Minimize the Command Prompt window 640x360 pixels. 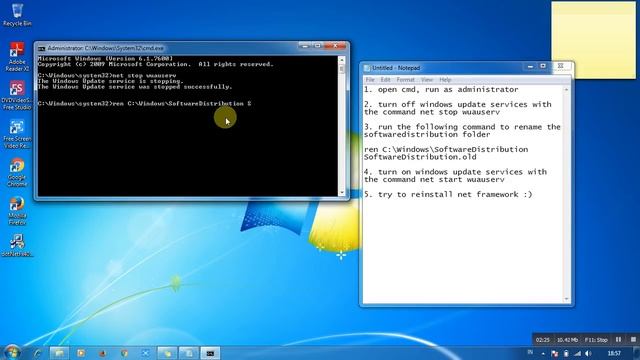point(304,46)
